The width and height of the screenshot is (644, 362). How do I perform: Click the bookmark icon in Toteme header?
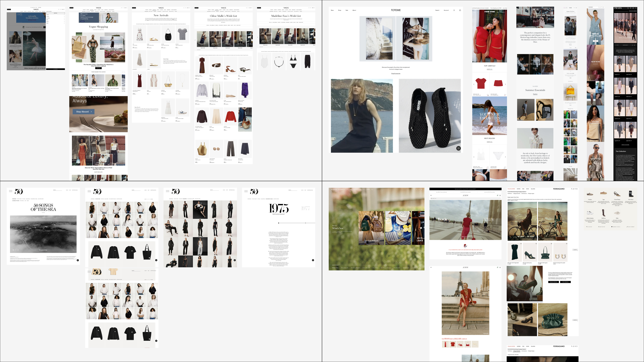454,10
